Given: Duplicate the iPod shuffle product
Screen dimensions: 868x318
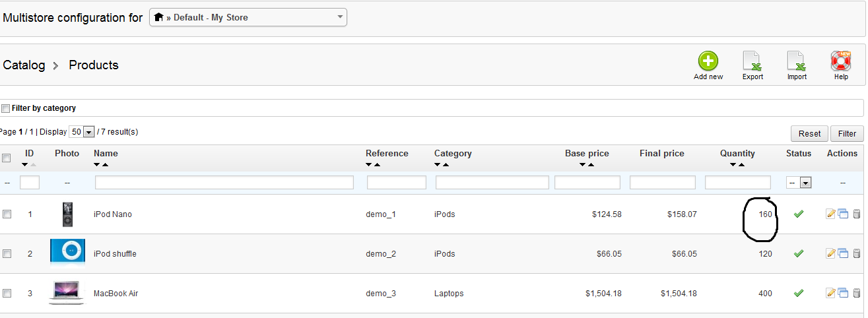Looking at the screenshot, I should (843, 253).
